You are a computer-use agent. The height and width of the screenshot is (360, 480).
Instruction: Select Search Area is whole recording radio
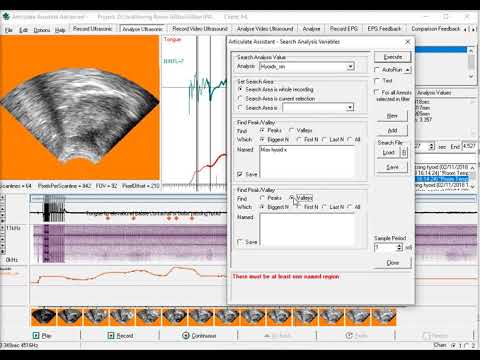pos(240,89)
